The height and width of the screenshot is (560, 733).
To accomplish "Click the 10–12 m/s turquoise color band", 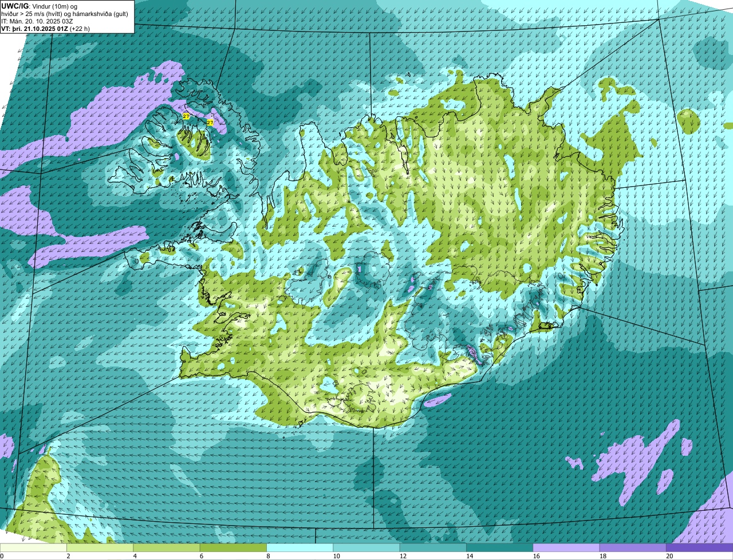I will [x=366, y=548].
